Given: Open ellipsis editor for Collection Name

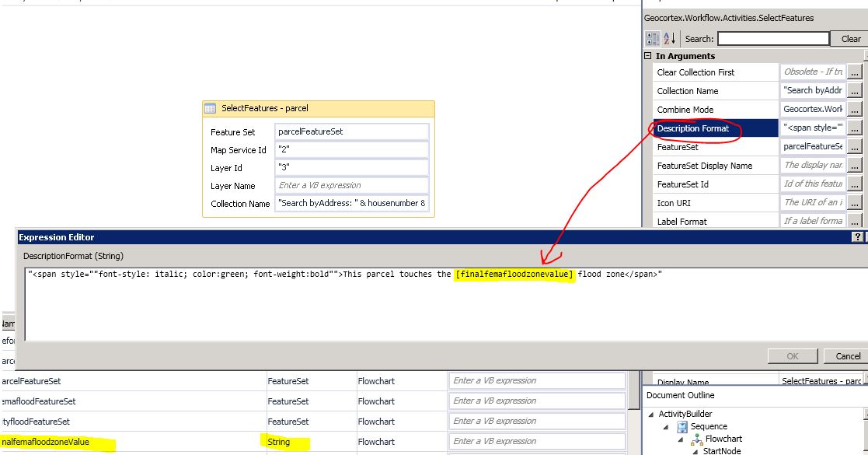Looking at the screenshot, I should click(855, 91).
